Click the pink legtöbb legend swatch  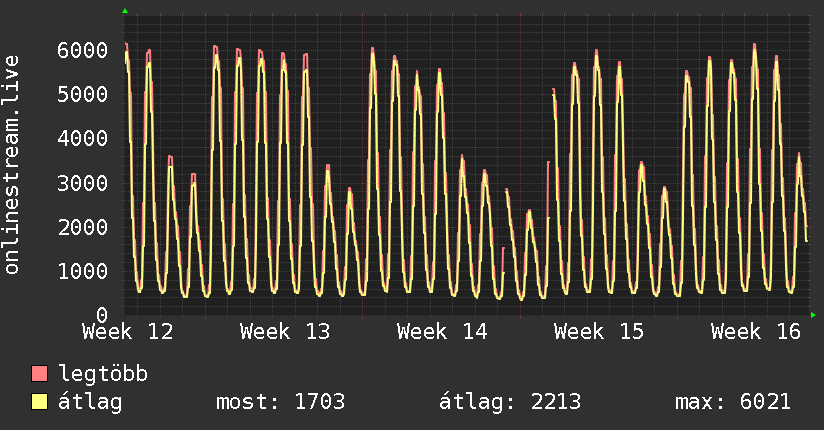pyautogui.click(x=39, y=374)
